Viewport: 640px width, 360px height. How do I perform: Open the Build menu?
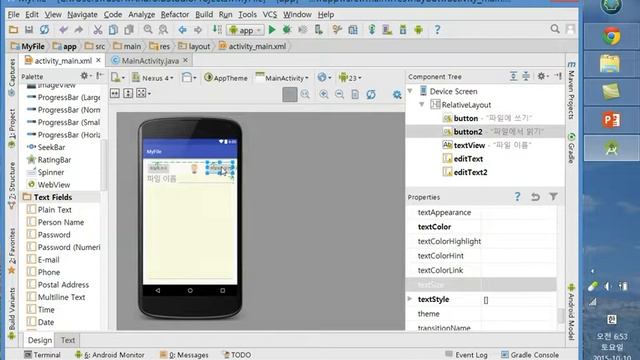(204, 14)
